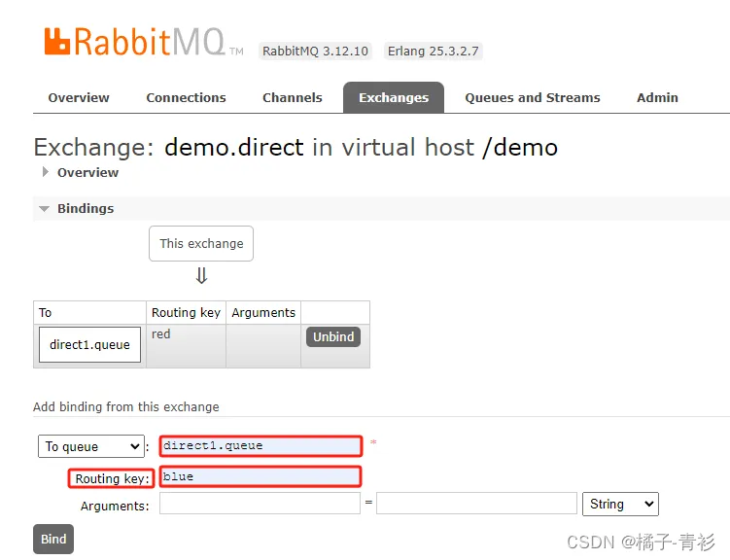The height and width of the screenshot is (560, 730).
Task: Go to Queues and Streams tab
Action: (x=532, y=98)
